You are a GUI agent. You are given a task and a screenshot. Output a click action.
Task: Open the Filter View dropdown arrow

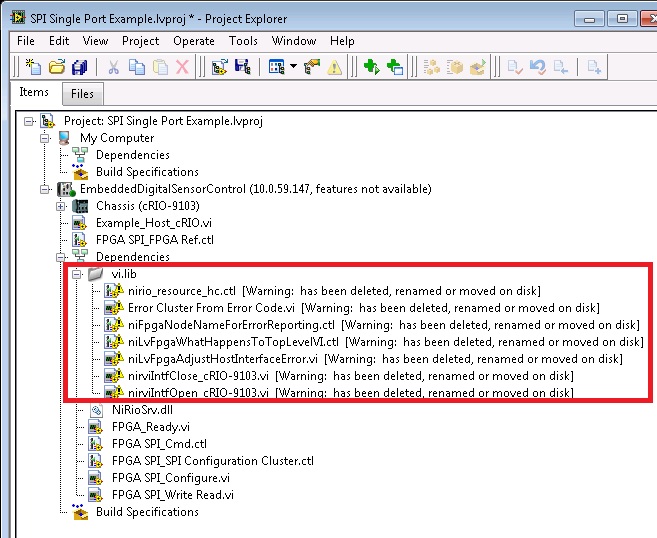pyautogui.click(x=293, y=66)
